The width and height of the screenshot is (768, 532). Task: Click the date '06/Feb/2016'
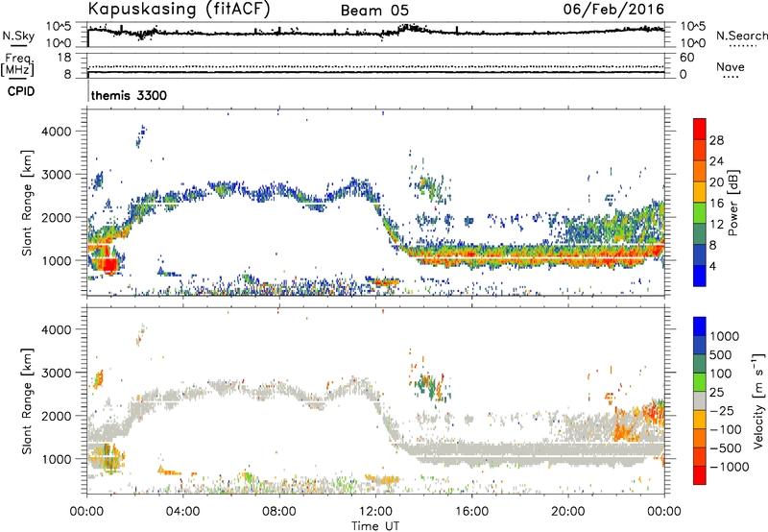pos(613,10)
